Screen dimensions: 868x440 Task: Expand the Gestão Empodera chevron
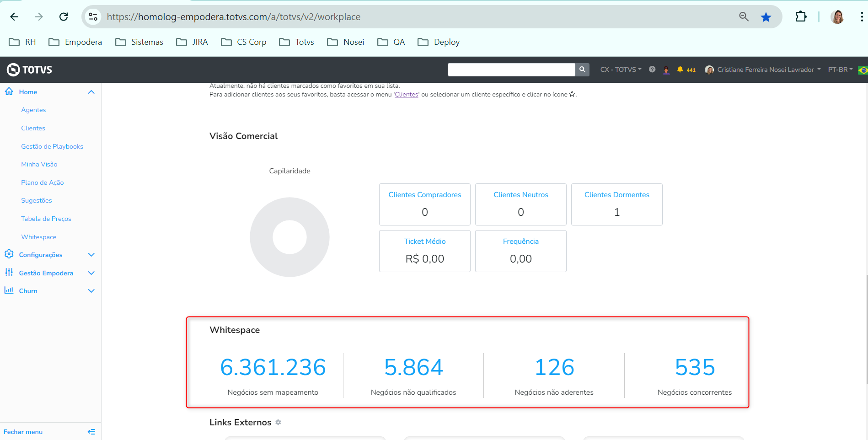click(x=91, y=273)
